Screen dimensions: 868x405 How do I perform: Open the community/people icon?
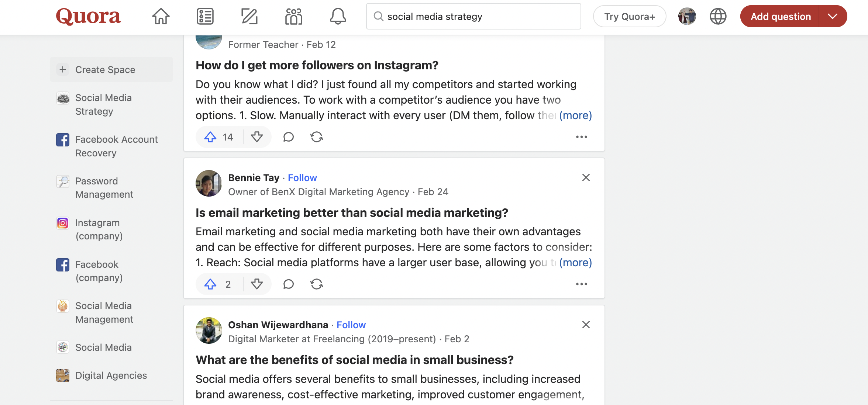point(293,16)
